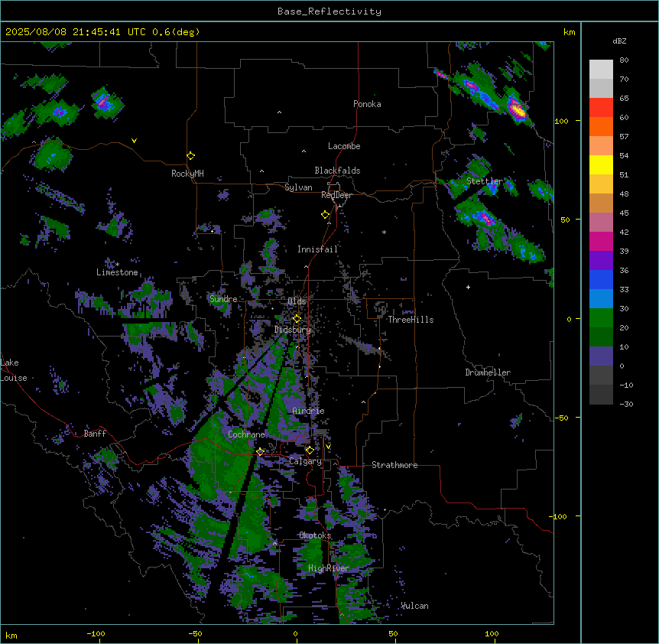Image resolution: width=659 pixels, height=644 pixels.
Task: Select the Lacombe label on the map
Action: coord(344,146)
